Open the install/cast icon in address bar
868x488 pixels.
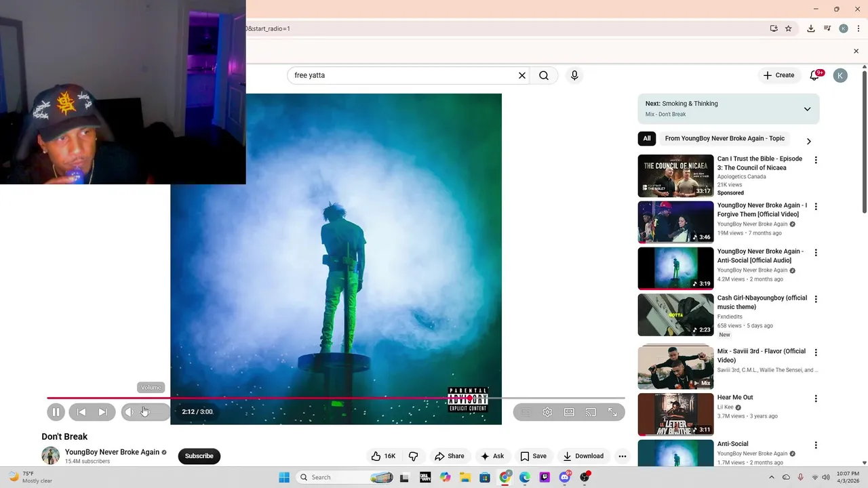click(x=774, y=28)
